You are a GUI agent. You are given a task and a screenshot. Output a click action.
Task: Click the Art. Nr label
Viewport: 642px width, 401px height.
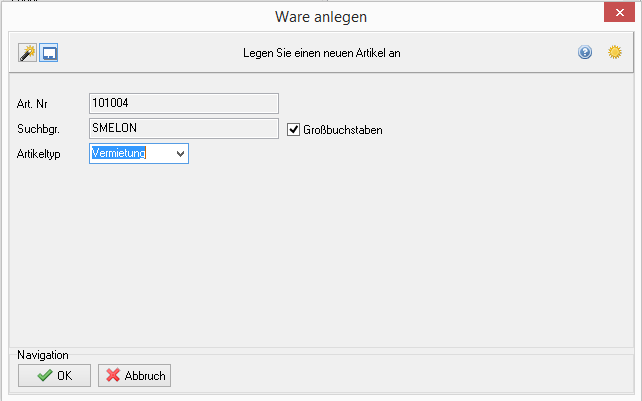[32, 104]
